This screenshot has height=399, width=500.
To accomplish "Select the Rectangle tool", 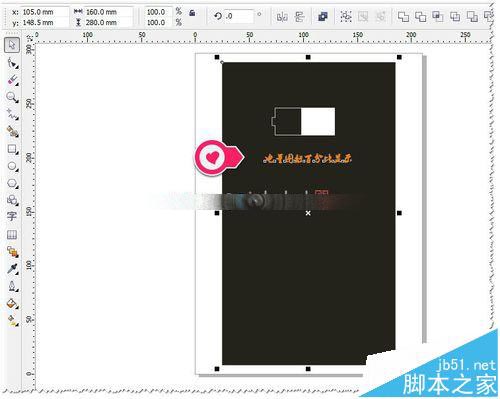I will tap(12, 149).
